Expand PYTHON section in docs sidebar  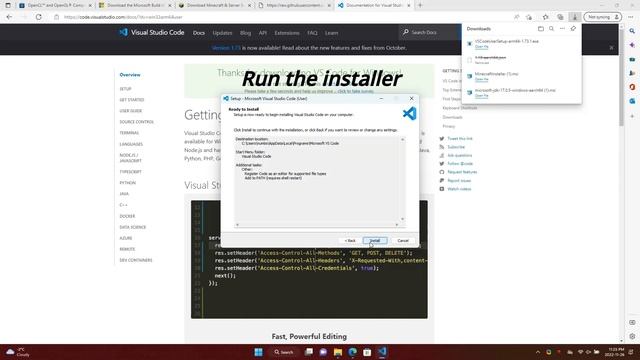[x=127, y=183]
